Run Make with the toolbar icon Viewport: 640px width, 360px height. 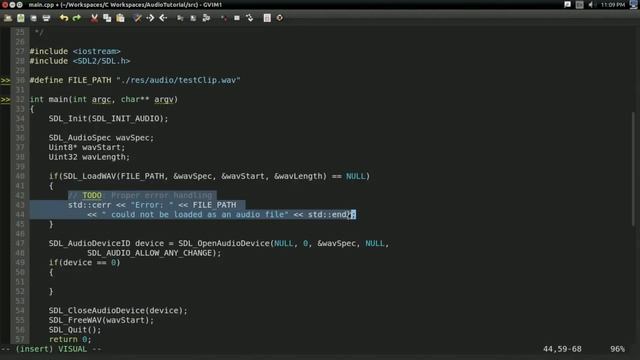224,18
